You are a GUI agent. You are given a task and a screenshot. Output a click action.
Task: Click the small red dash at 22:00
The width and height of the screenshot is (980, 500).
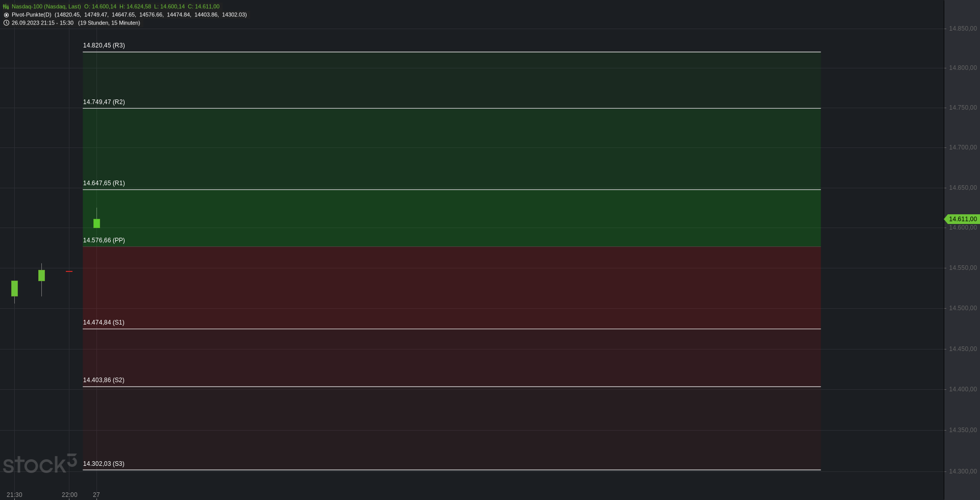(x=69, y=271)
